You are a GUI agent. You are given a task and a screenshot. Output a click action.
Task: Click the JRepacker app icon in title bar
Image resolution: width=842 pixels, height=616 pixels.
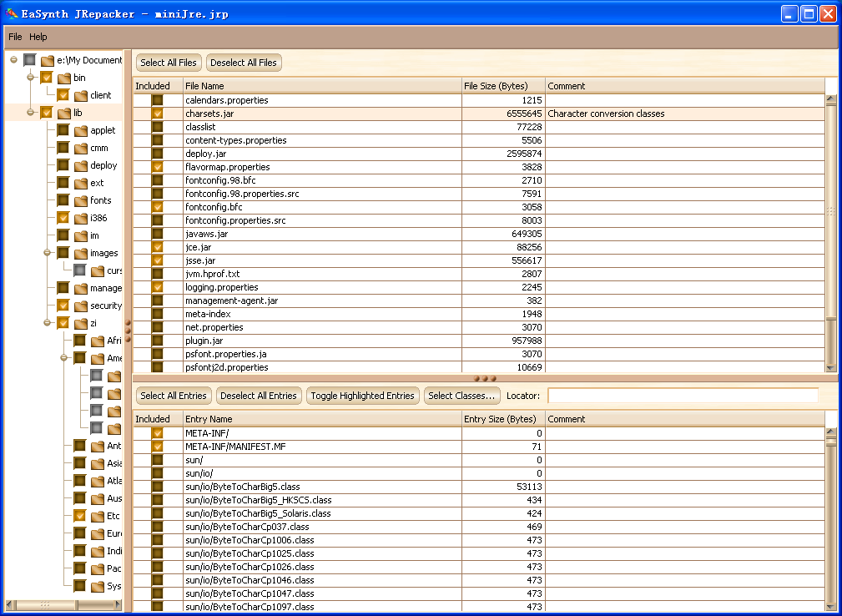click(x=12, y=13)
